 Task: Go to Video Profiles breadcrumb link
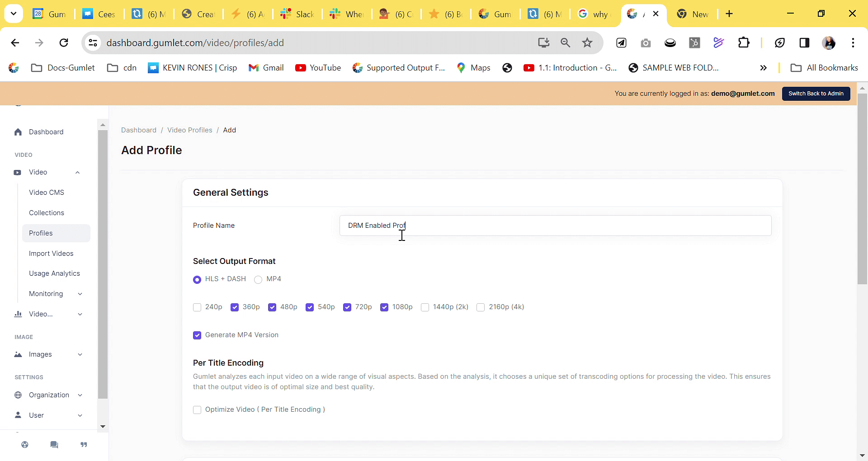(189, 130)
